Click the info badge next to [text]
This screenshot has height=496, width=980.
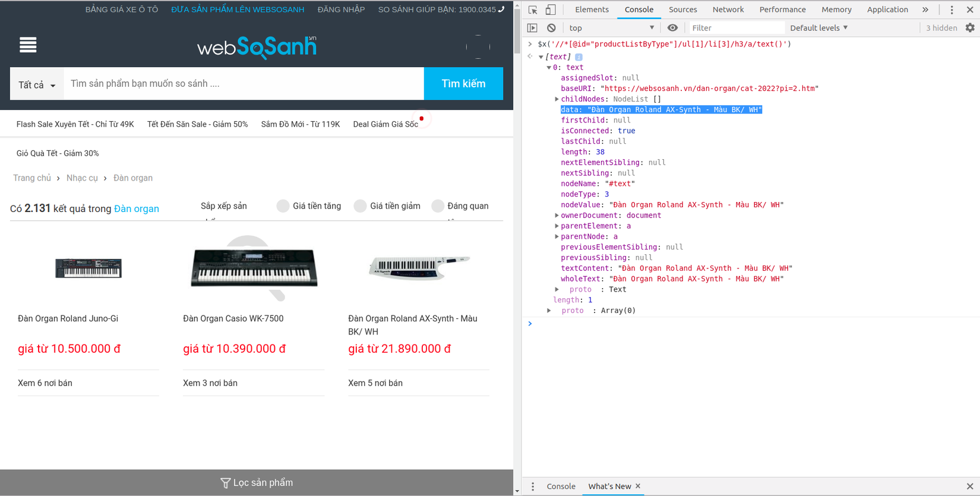578,57
